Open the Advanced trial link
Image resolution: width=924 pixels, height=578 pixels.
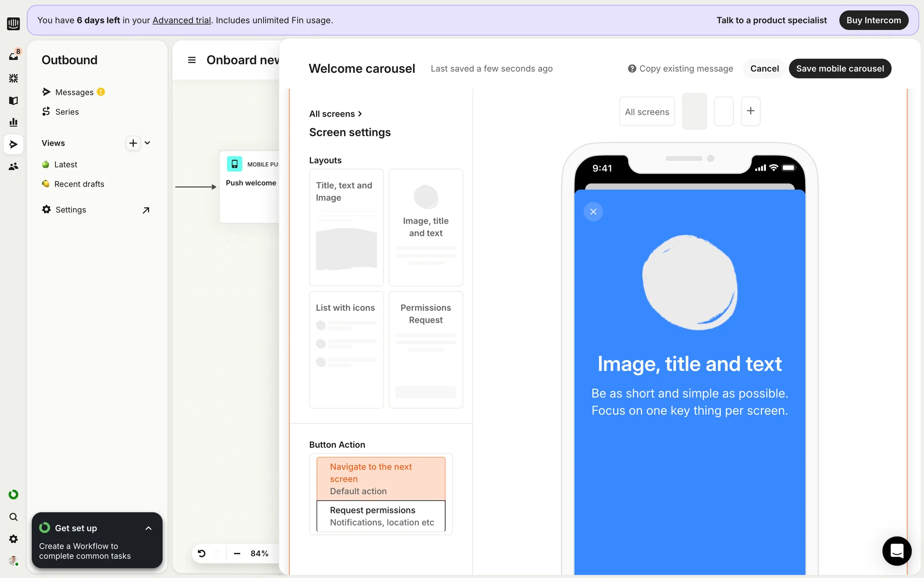[x=181, y=20]
